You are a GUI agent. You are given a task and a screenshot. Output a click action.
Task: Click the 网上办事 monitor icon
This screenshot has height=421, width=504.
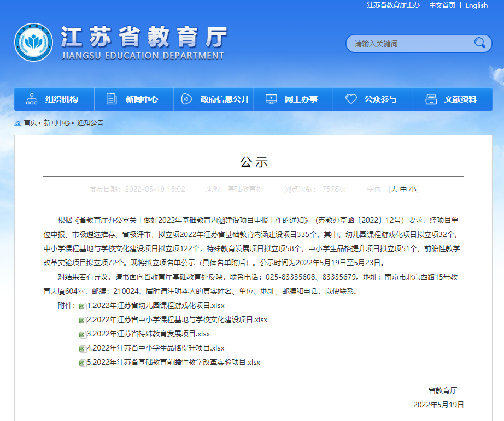(x=271, y=99)
